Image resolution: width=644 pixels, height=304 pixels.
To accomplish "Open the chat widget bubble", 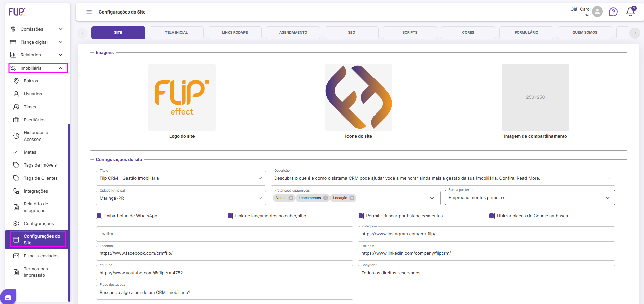I will 8,297.
